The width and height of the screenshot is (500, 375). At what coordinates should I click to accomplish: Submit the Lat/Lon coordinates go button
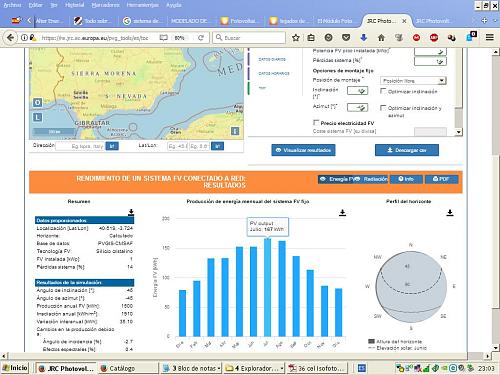point(217,146)
